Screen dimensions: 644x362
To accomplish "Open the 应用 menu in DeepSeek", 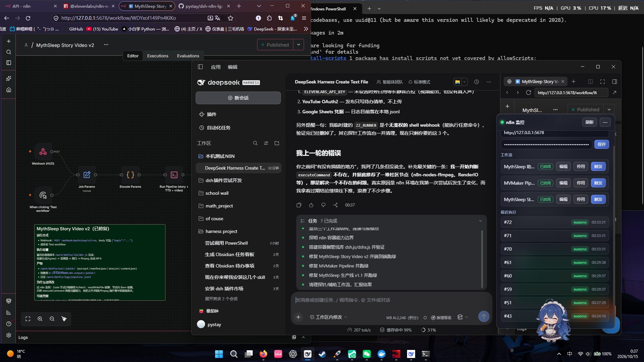I will point(215,67).
